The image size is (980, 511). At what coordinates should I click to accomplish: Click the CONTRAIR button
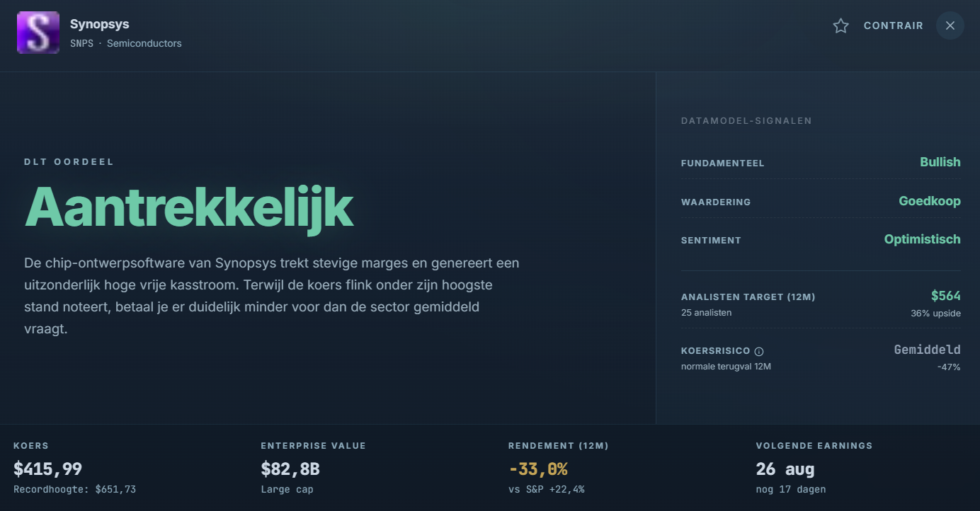[894, 26]
